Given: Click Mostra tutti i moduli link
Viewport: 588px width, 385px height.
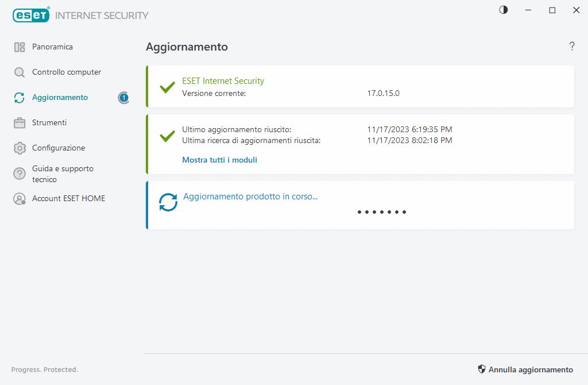Looking at the screenshot, I should tap(219, 160).
